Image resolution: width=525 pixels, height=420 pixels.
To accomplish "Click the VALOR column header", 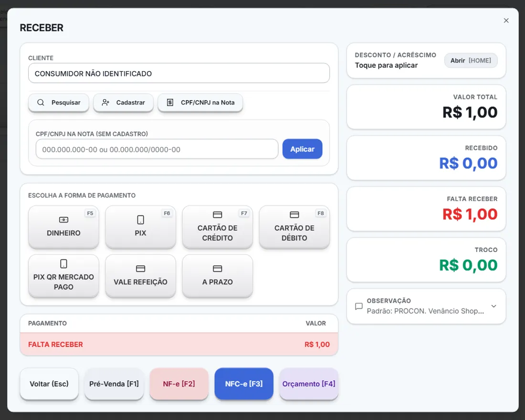I will click(316, 323).
